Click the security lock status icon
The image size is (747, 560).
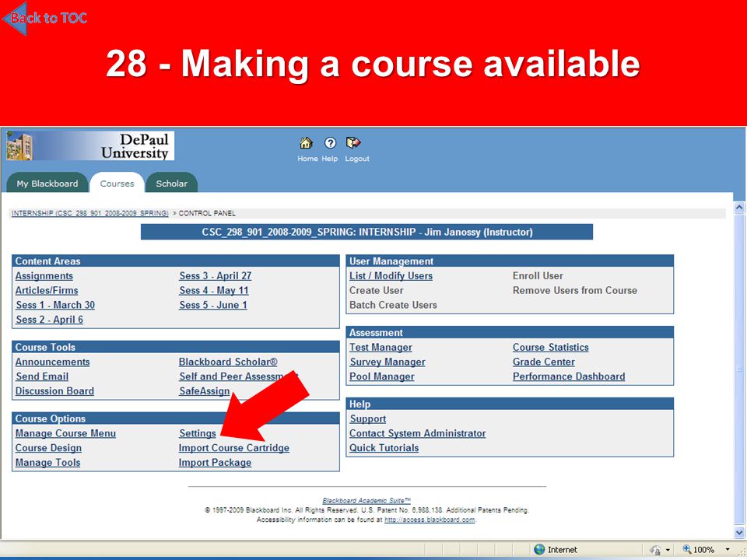coord(655,550)
